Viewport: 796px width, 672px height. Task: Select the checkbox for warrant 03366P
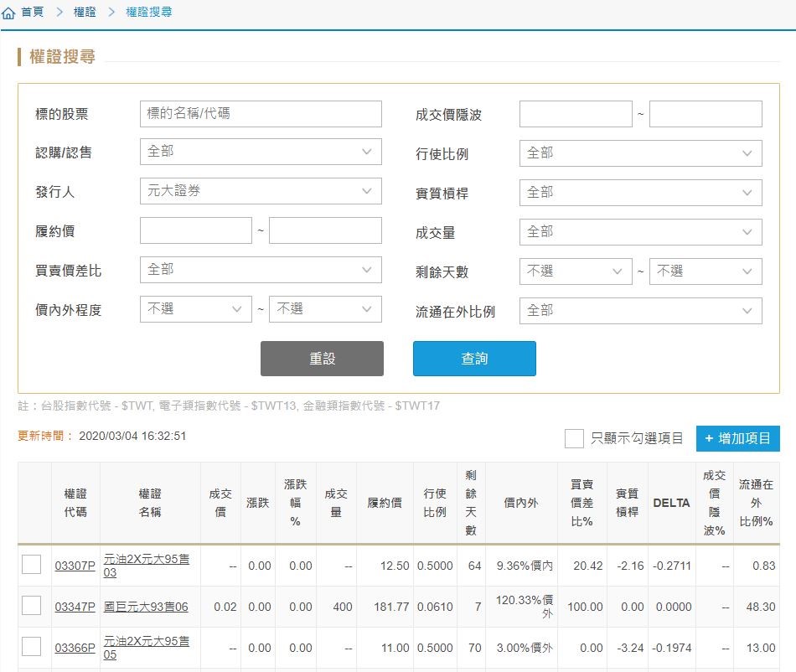point(32,647)
